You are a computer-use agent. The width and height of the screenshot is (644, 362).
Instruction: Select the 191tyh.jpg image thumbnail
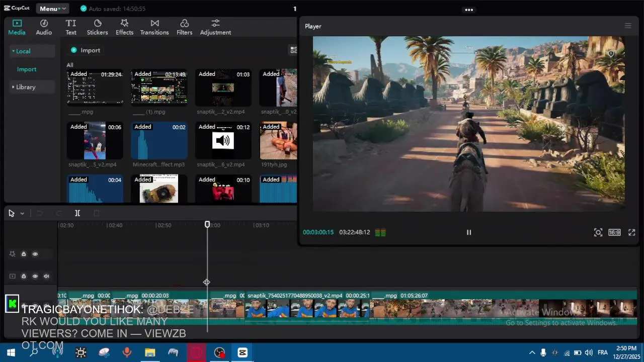click(278, 140)
